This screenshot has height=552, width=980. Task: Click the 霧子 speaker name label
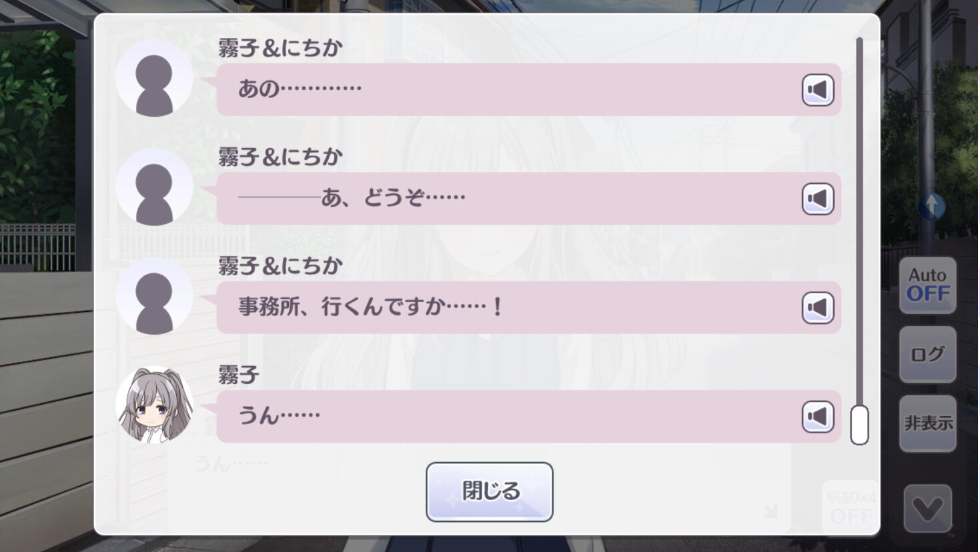tap(238, 375)
